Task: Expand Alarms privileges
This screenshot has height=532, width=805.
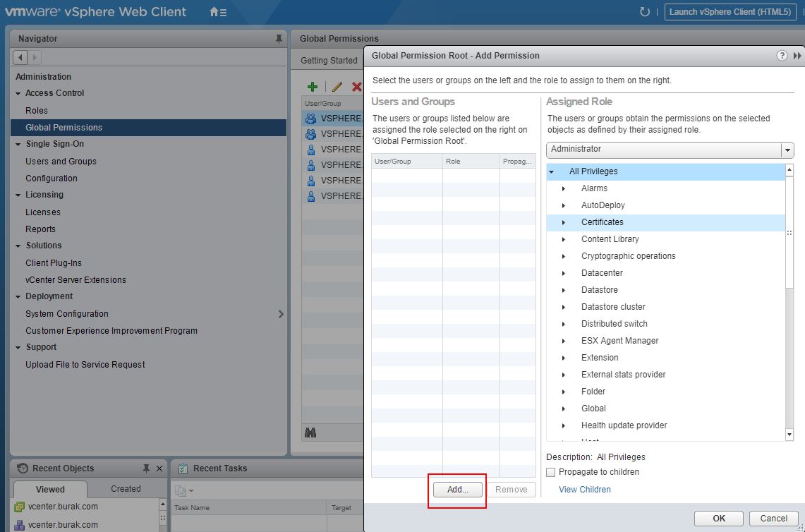Action: point(564,188)
